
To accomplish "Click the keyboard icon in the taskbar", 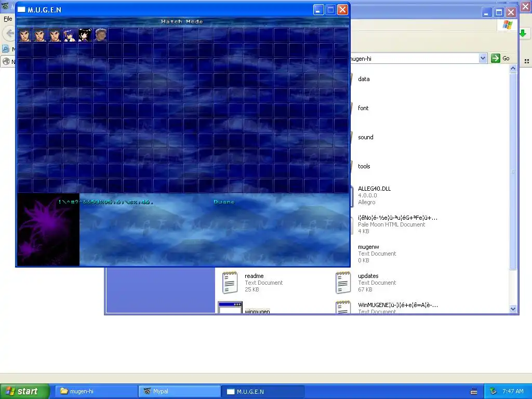I will coord(474,392).
